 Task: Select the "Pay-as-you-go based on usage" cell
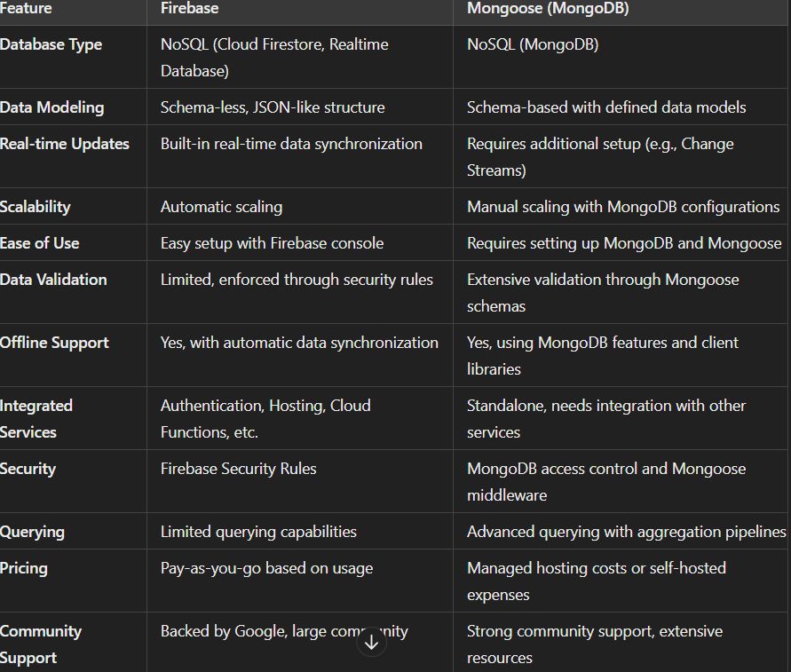tap(266, 568)
